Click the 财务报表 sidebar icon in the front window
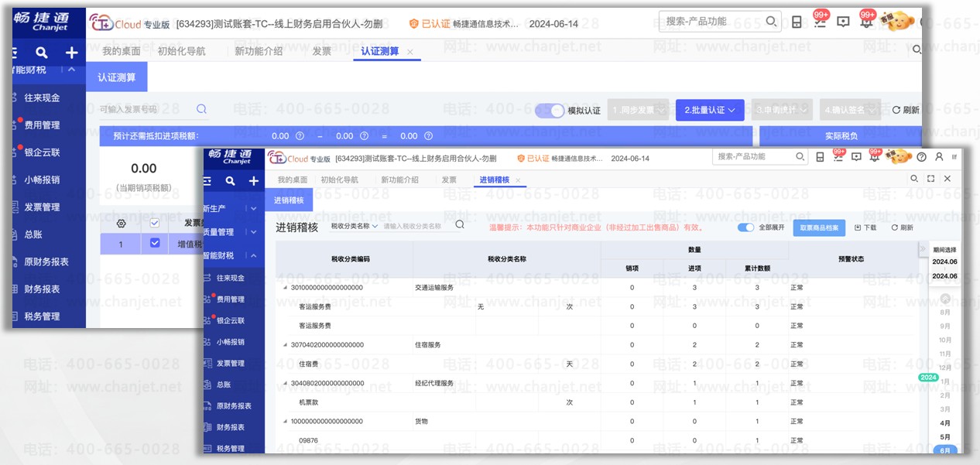The width and height of the screenshot is (980, 465). click(207, 427)
